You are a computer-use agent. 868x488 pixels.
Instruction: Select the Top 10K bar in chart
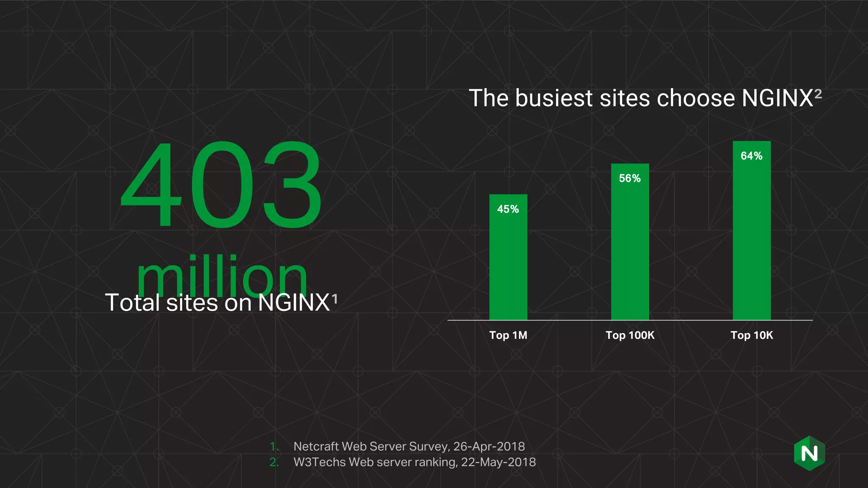click(751, 230)
